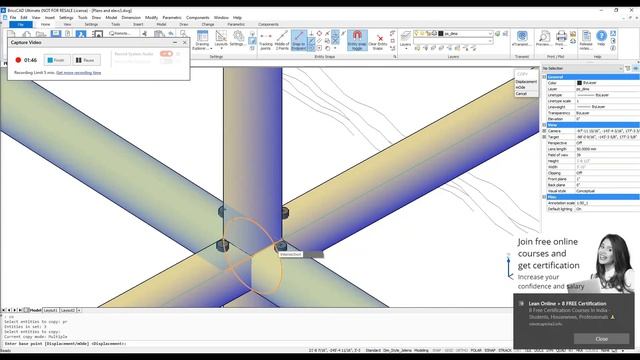The image size is (640, 360).
Task: Click the command line input field
Action: coord(257,344)
